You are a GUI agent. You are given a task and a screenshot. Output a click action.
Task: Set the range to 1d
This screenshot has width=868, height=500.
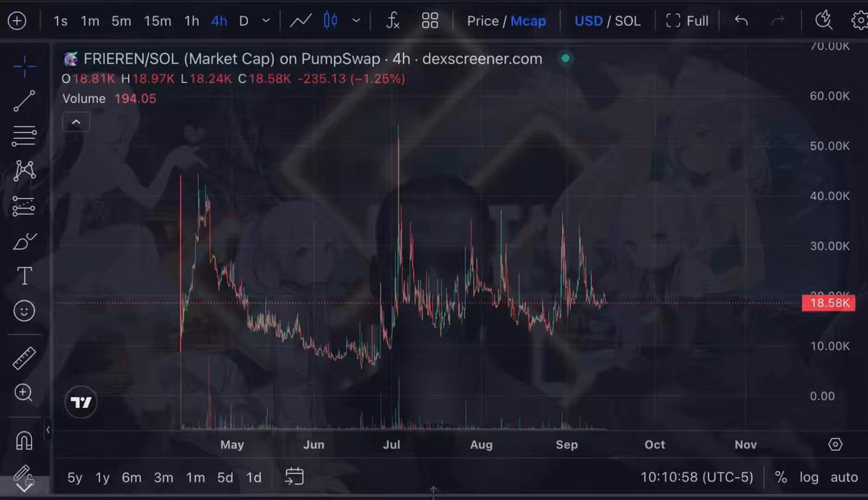[254, 478]
